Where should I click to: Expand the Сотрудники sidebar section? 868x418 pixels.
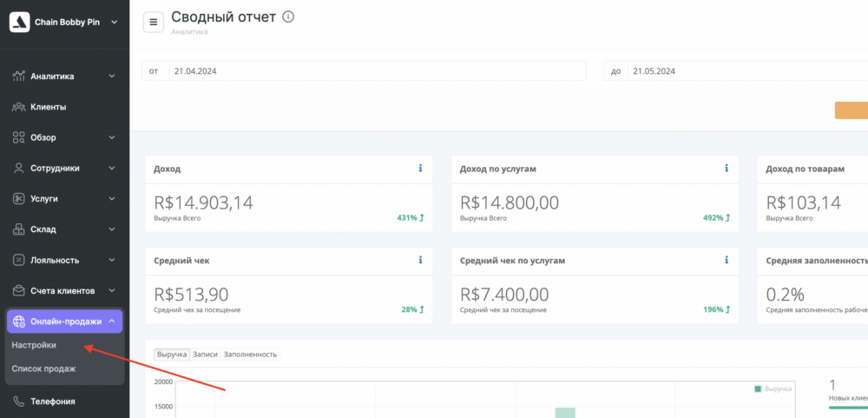click(x=64, y=168)
